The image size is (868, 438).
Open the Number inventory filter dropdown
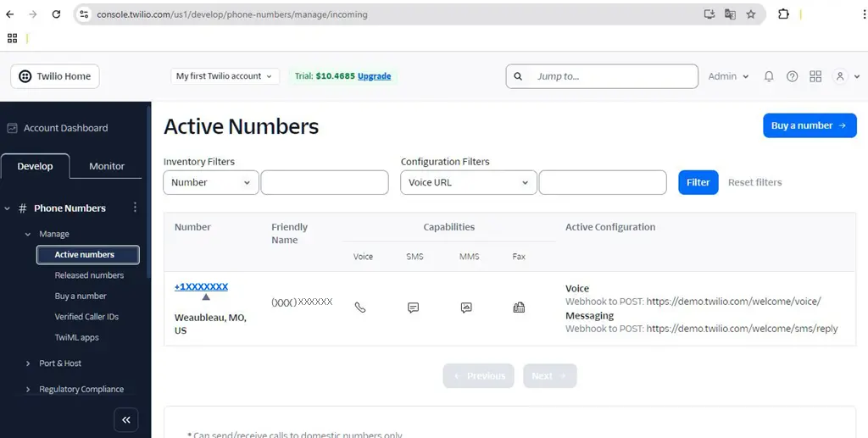point(211,182)
